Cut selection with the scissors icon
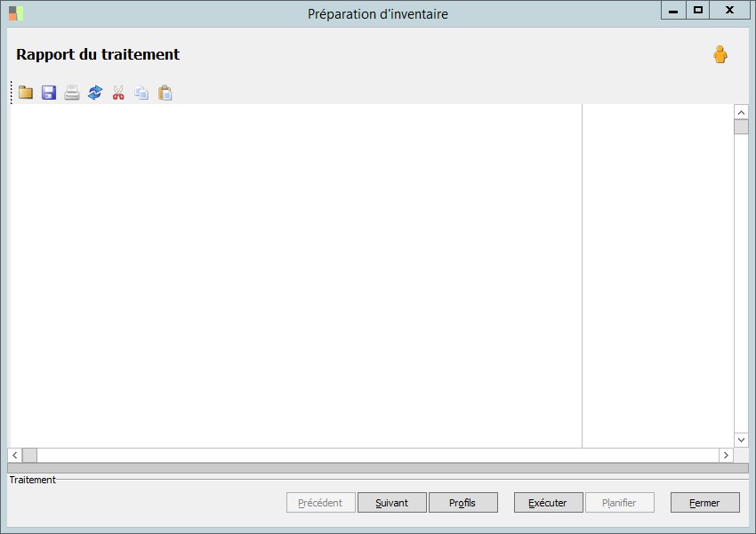Image resolution: width=756 pixels, height=534 pixels. [x=118, y=93]
